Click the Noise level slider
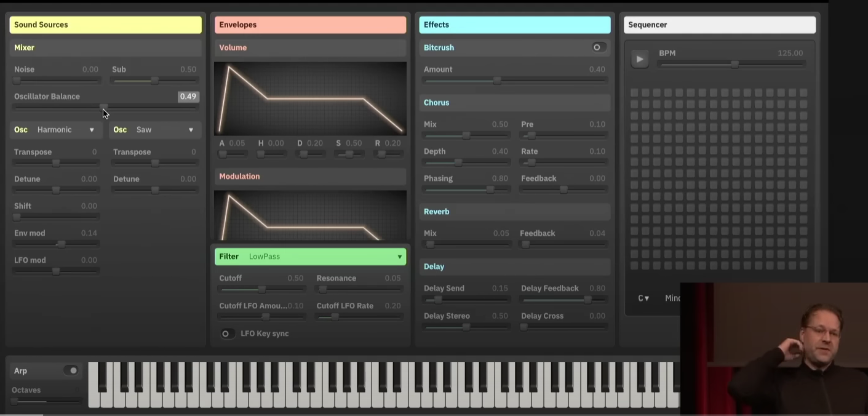This screenshot has height=416, width=868. coord(56,80)
